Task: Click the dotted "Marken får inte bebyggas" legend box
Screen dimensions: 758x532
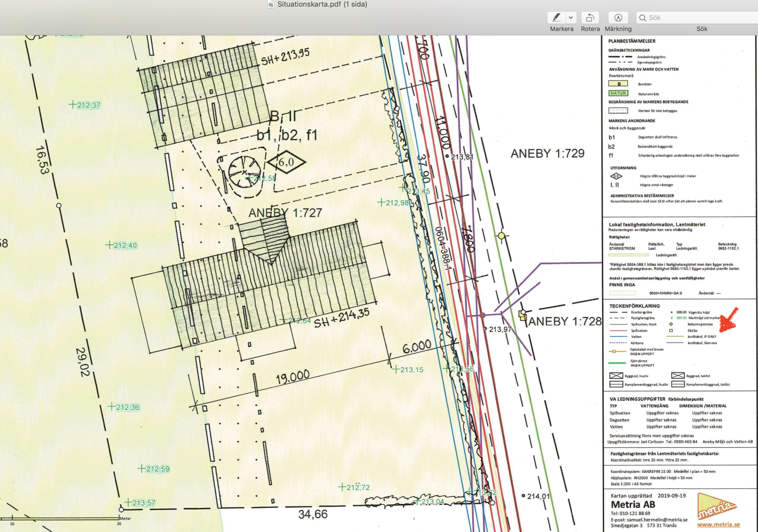Action: (618, 110)
